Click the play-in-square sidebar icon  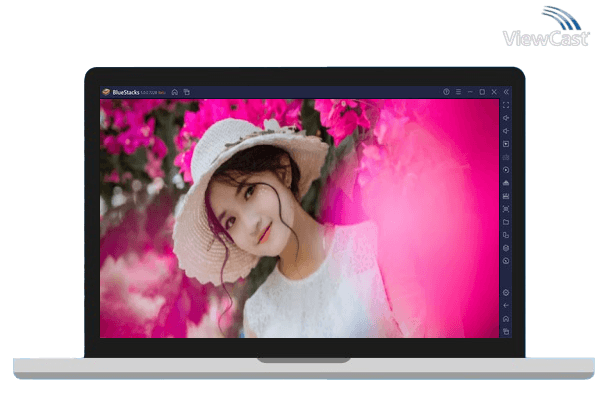point(506,144)
